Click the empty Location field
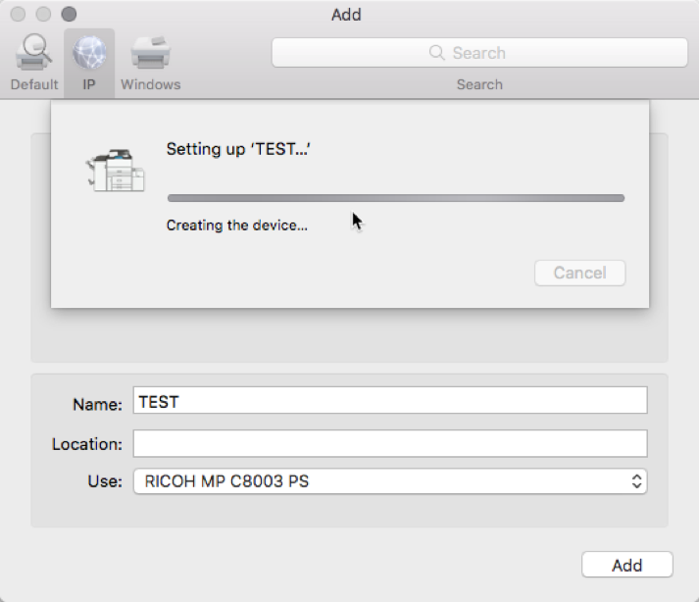 390,443
